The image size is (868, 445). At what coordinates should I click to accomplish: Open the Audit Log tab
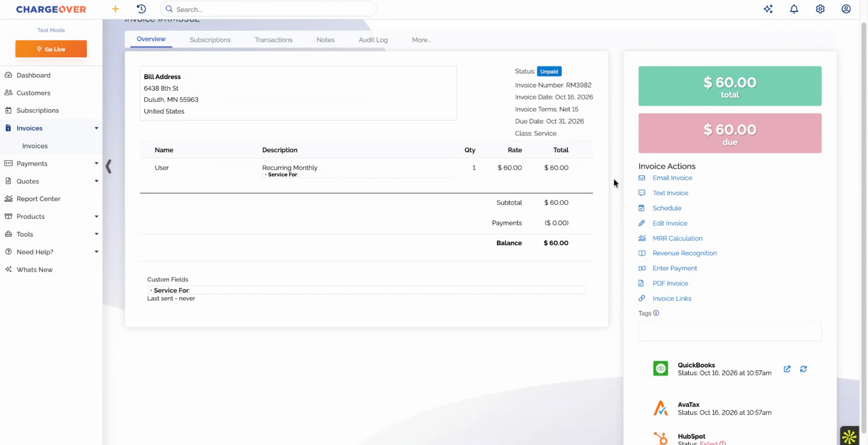tap(373, 40)
